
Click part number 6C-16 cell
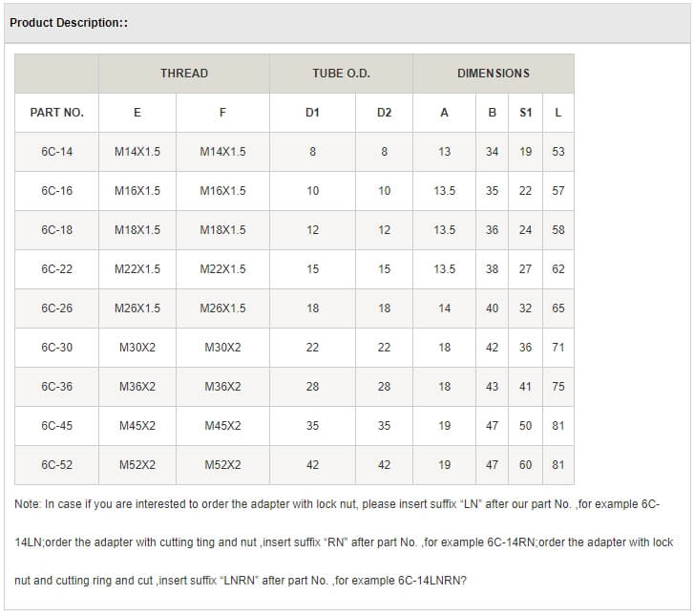point(57,191)
